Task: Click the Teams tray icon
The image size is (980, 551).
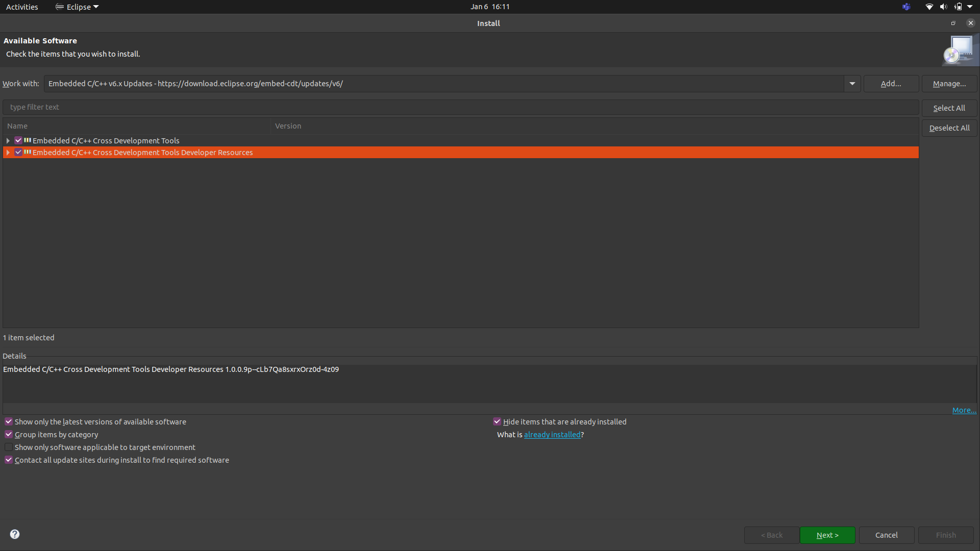Action: click(906, 7)
